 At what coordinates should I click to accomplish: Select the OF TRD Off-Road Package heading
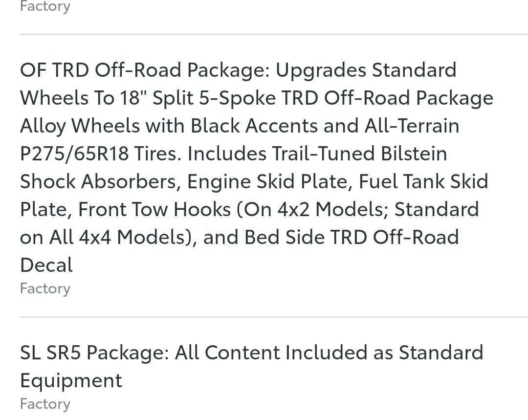[x=145, y=70]
